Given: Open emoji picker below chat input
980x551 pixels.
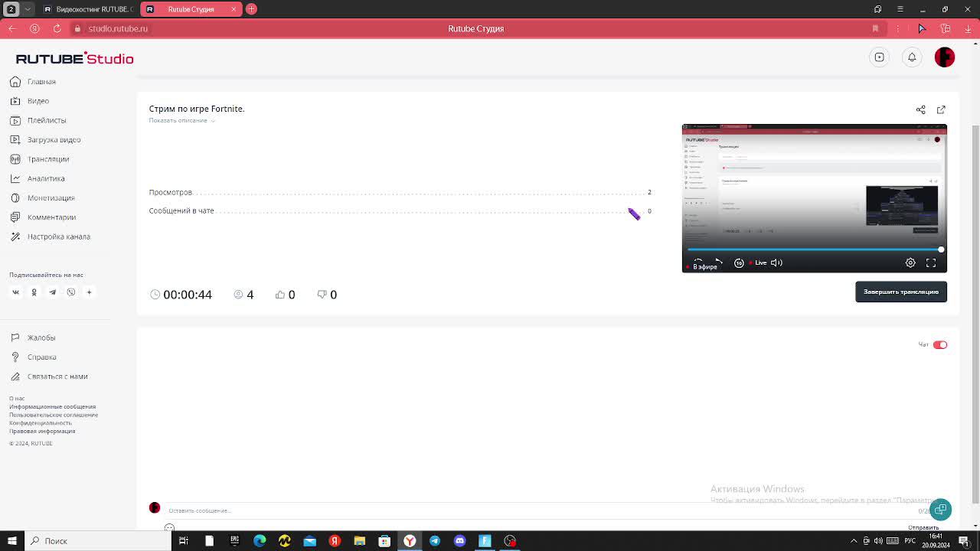Looking at the screenshot, I should (169, 528).
